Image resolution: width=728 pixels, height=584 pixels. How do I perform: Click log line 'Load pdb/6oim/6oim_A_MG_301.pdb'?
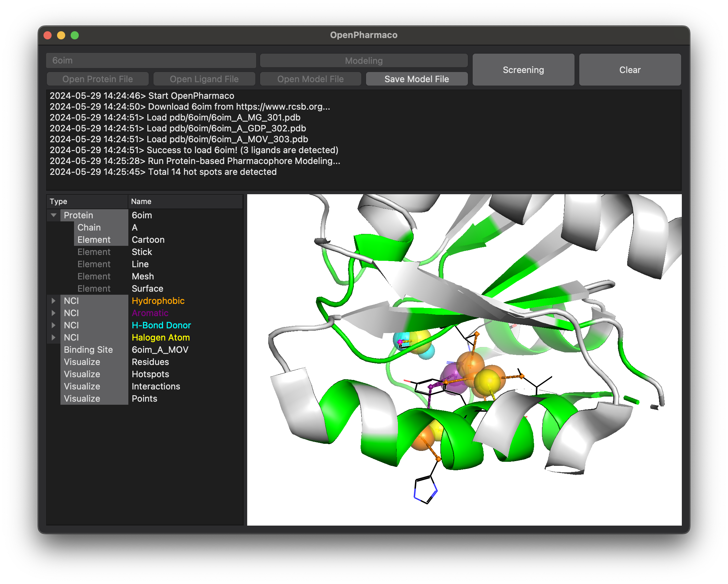point(175,117)
